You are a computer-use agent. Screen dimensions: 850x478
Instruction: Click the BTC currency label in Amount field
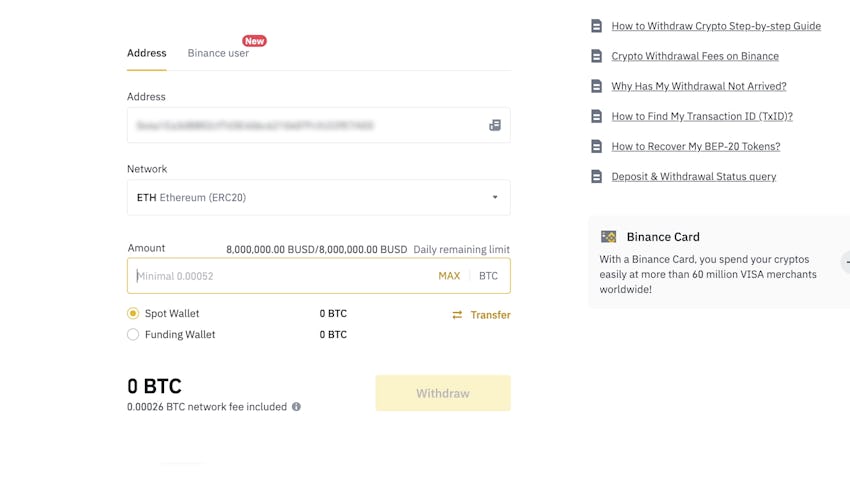pyautogui.click(x=488, y=276)
